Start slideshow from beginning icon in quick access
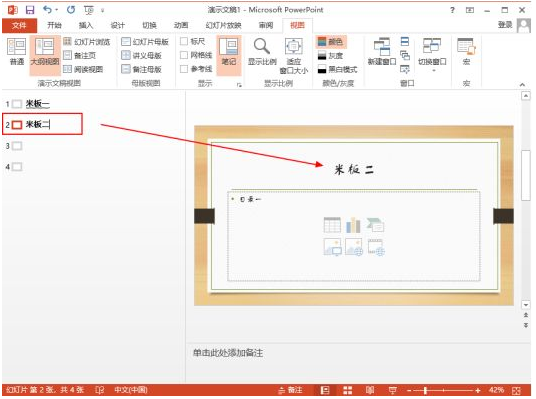The image size is (536, 399). (x=89, y=11)
